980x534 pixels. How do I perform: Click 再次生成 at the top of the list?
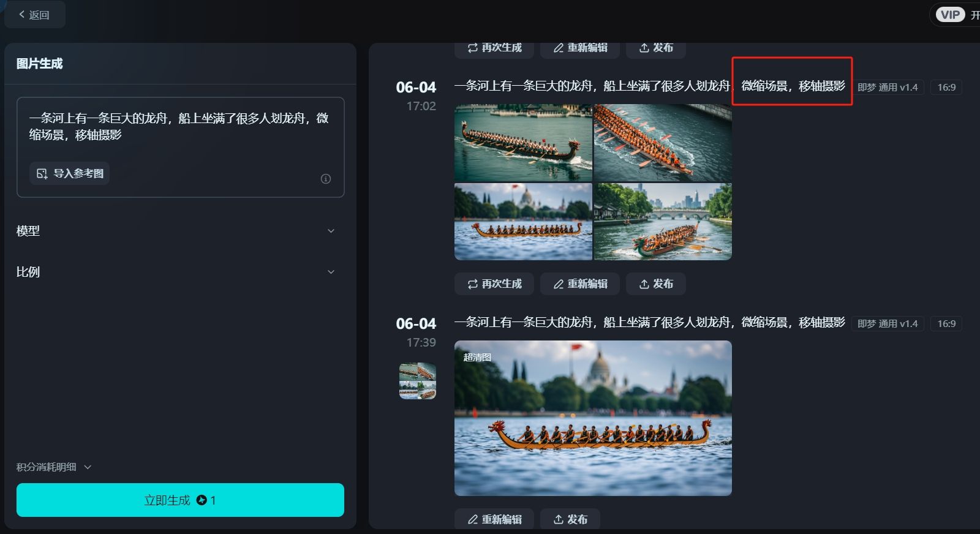point(494,48)
